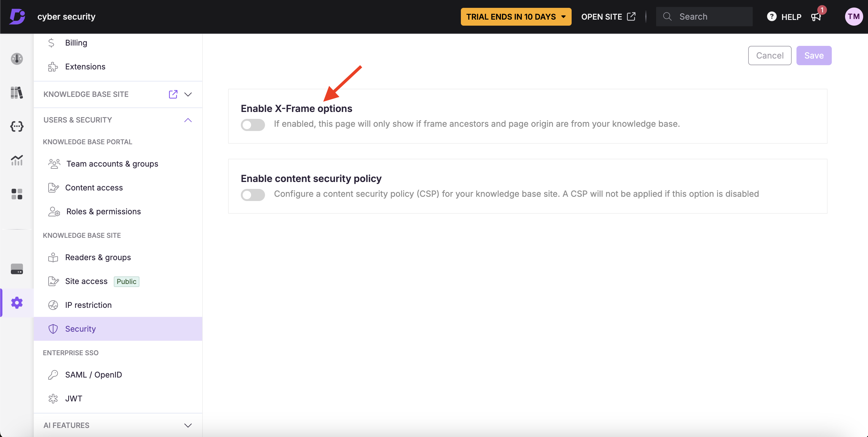868x437 pixels.
Task: Expand the Knowledge Base Site section chevron
Action: (x=188, y=94)
